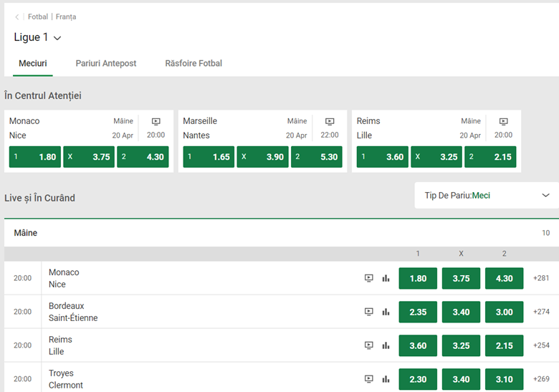
Task: Pick draw 3.25 in Reims featured card
Action: (x=436, y=157)
